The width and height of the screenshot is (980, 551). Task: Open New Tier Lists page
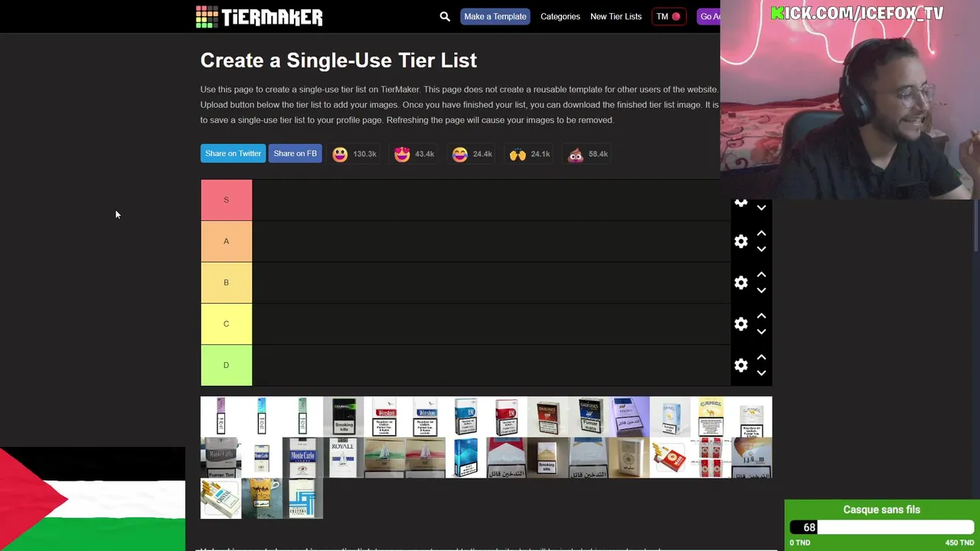tap(616, 16)
